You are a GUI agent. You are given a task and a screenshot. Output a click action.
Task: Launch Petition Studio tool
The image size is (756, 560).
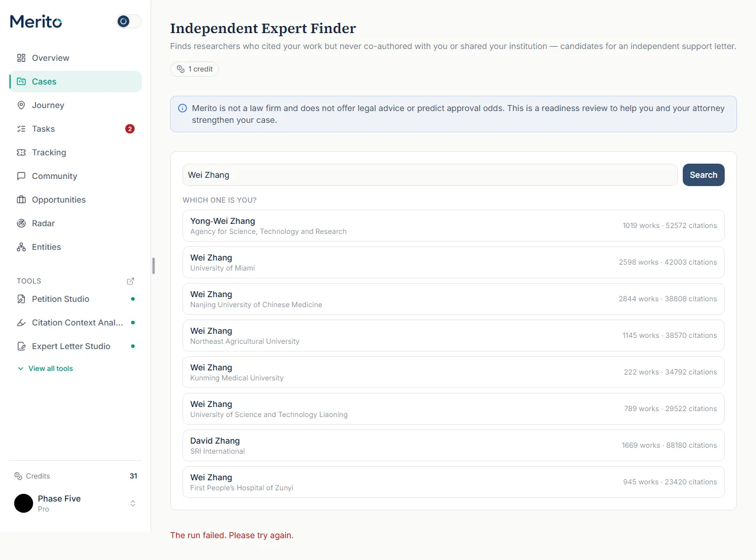pyautogui.click(x=76, y=299)
